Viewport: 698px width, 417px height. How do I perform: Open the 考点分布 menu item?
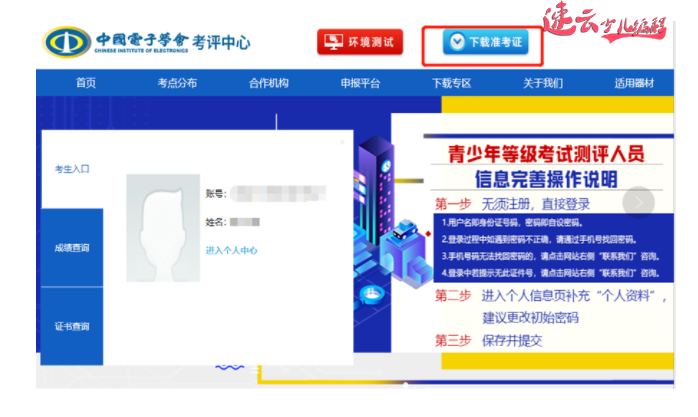177,84
